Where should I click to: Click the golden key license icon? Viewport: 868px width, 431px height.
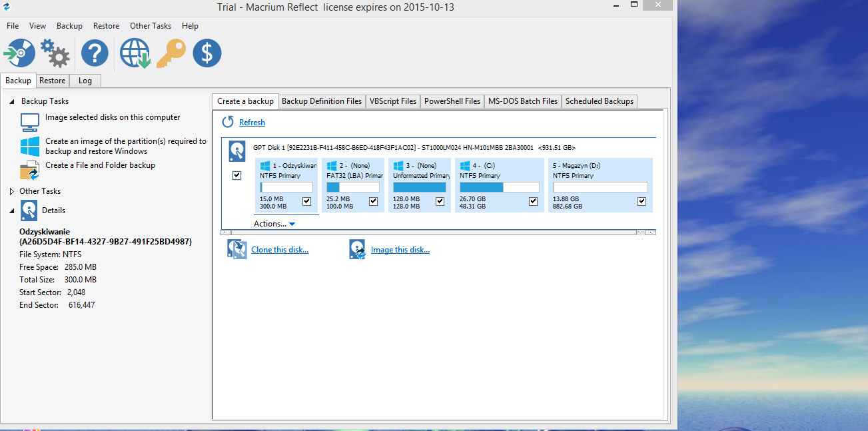click(170, 53)
